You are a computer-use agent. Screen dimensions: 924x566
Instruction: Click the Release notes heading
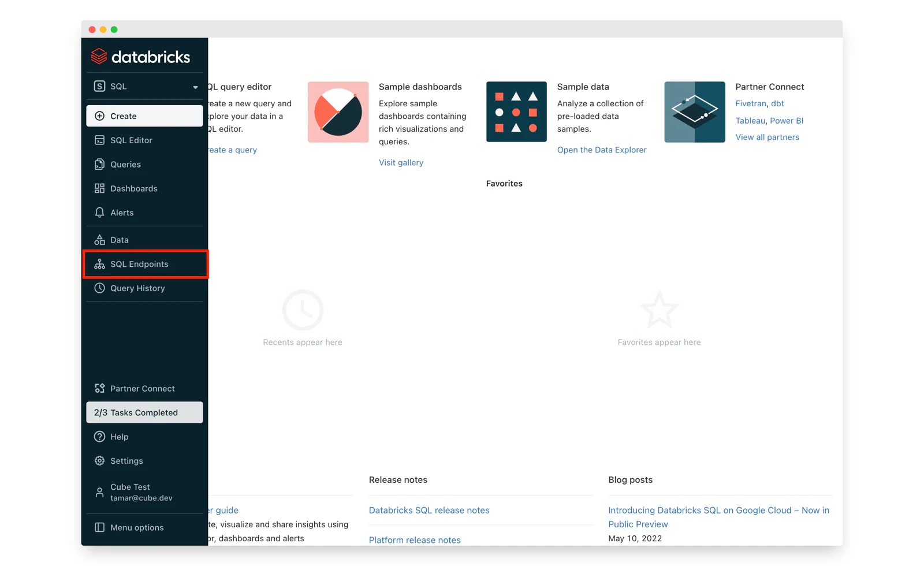click(398, 480)
